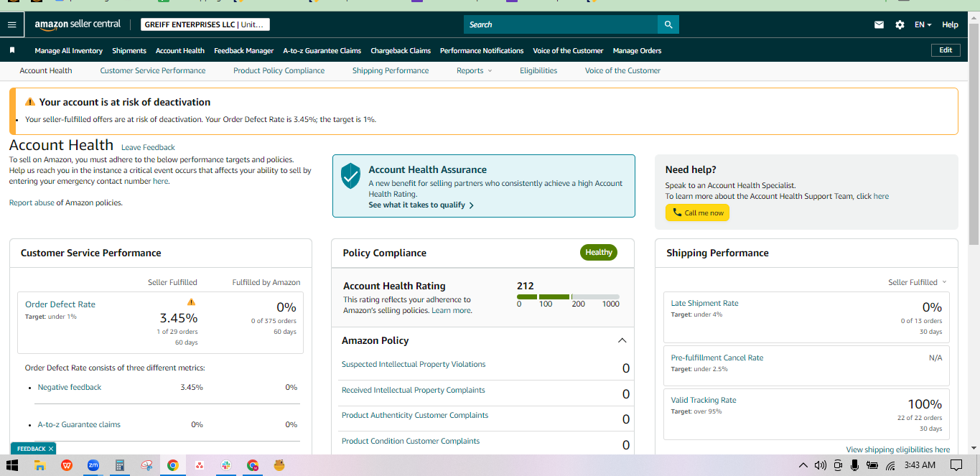Image resolution: width=980 pixels, height=476 pixels.
Task: Open the A-to-z Guarantee claims metric link
Action: pos(79,424)
